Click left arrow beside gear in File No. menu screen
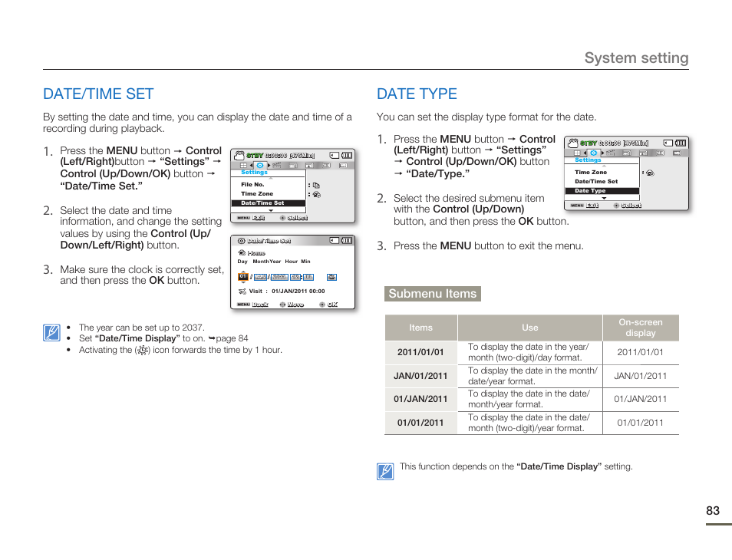732x560 pixels. (x=251, y=166)
